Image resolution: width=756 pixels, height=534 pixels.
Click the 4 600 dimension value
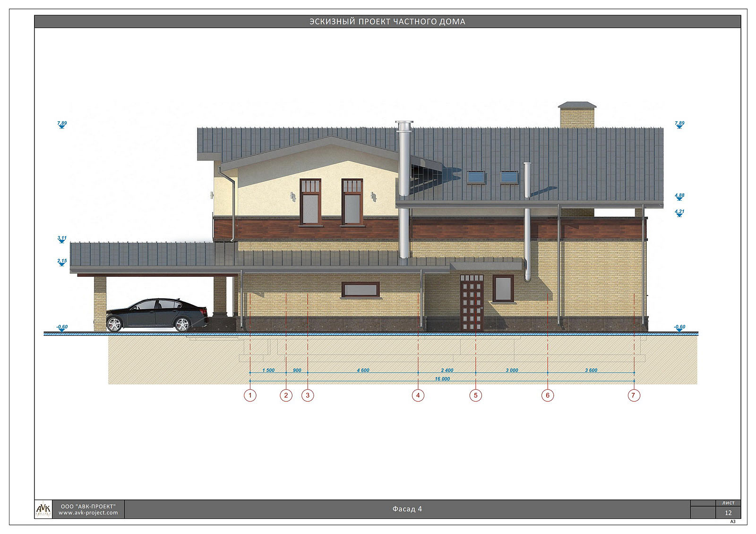click(x=363, y=370)
